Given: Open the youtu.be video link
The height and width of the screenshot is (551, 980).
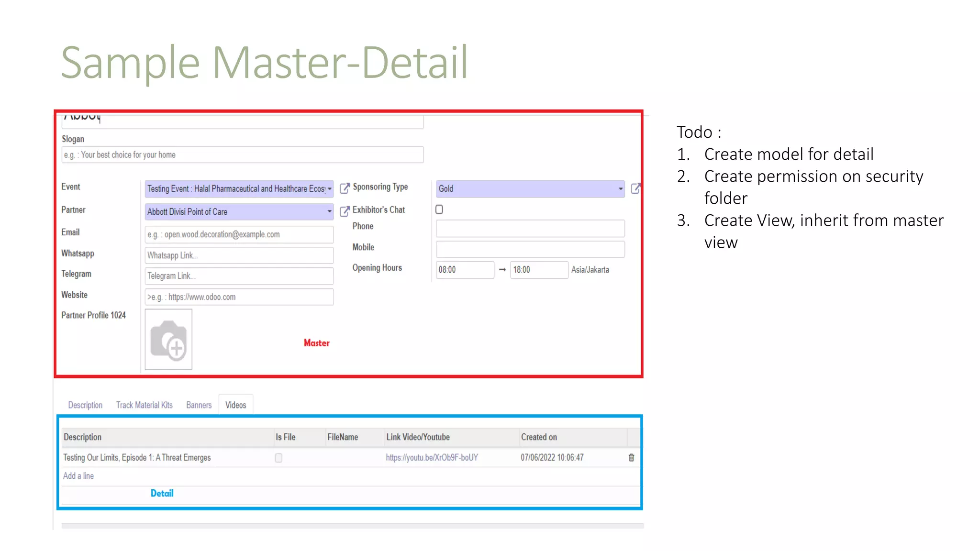Looking at the screenshot, I should [432, 458].
